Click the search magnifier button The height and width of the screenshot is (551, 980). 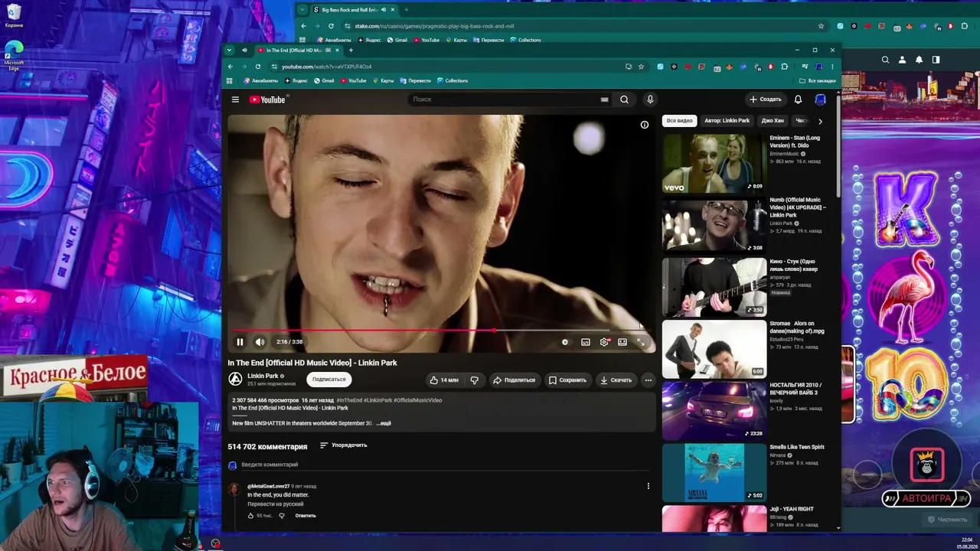pos(624,99)
